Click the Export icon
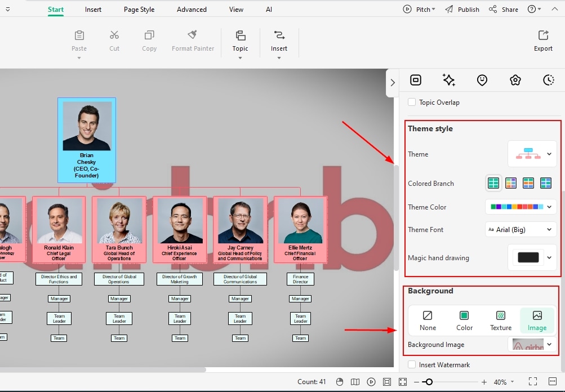Image resolution: width=565 pixels, height=392 pixels. click(x=543, y=35)
